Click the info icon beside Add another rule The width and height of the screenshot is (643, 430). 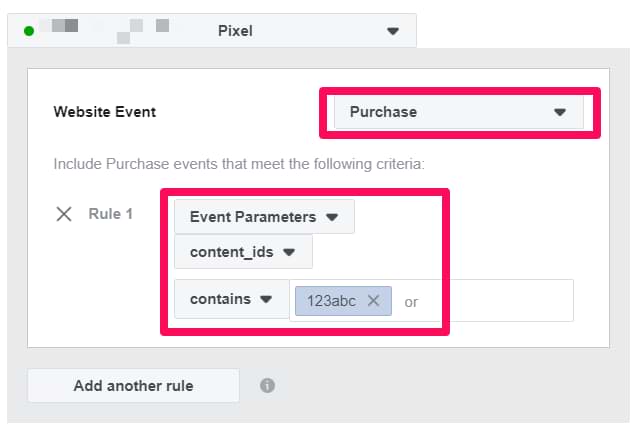coord(267,385)
